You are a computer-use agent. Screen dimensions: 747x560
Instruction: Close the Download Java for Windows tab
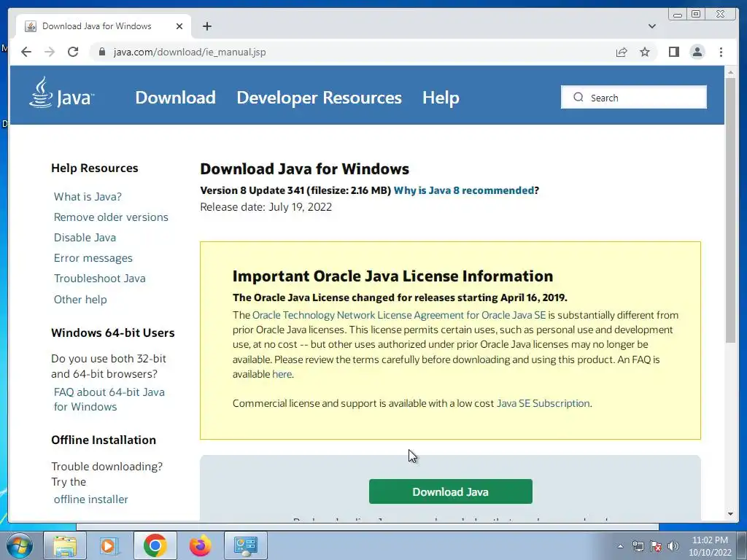(x=179, y=26)
